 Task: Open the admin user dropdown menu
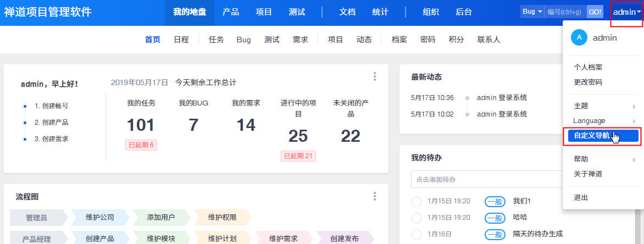[x=627, y=12]
